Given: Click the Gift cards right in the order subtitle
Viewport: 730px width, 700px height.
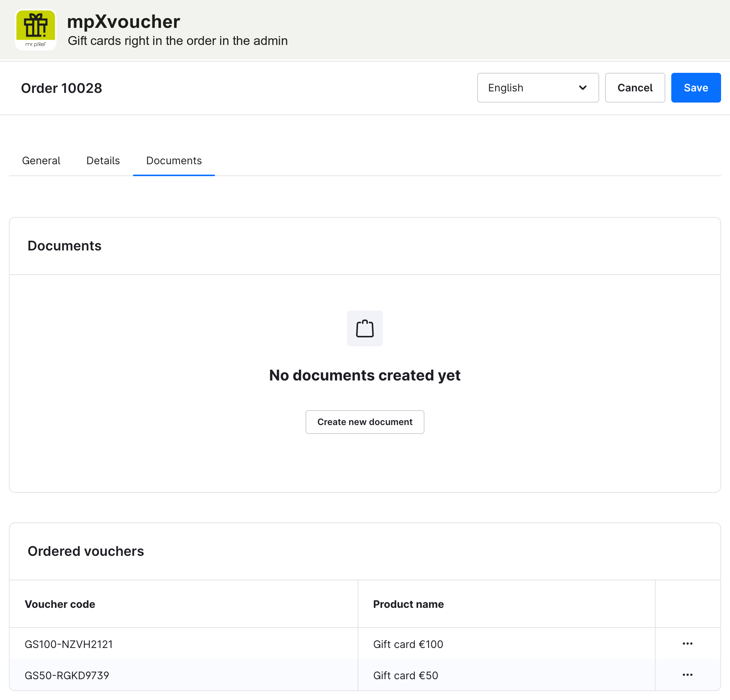Looking at the screenshot, I should (x=178, y=40).
